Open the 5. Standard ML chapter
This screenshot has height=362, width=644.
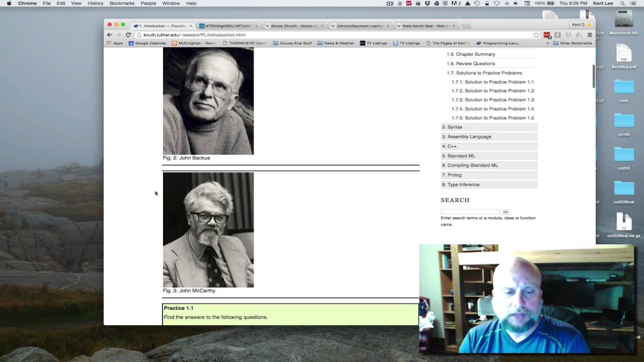(489, 156)
